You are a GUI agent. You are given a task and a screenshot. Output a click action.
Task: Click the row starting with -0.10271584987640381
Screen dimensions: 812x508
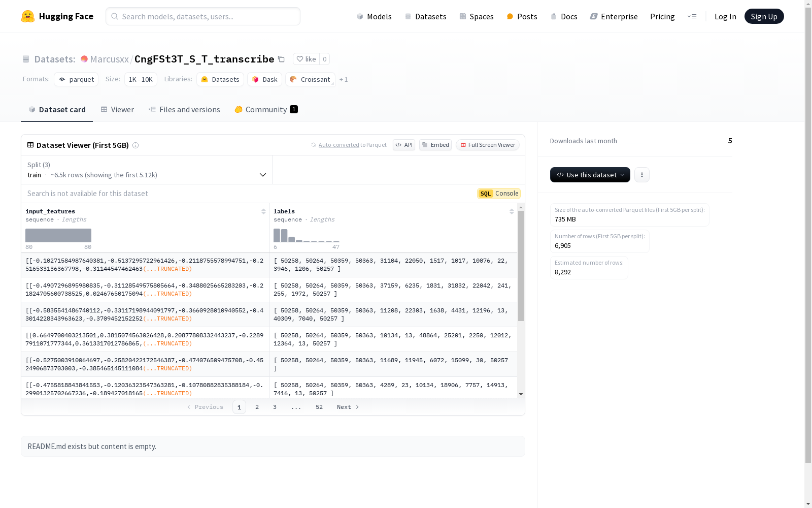[x=269, y=265]
